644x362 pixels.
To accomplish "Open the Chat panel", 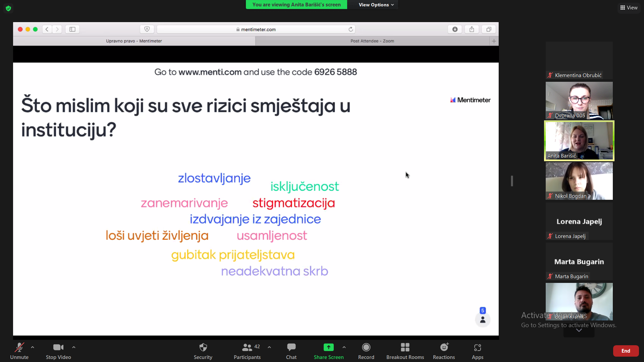I will tap(291, 351).
